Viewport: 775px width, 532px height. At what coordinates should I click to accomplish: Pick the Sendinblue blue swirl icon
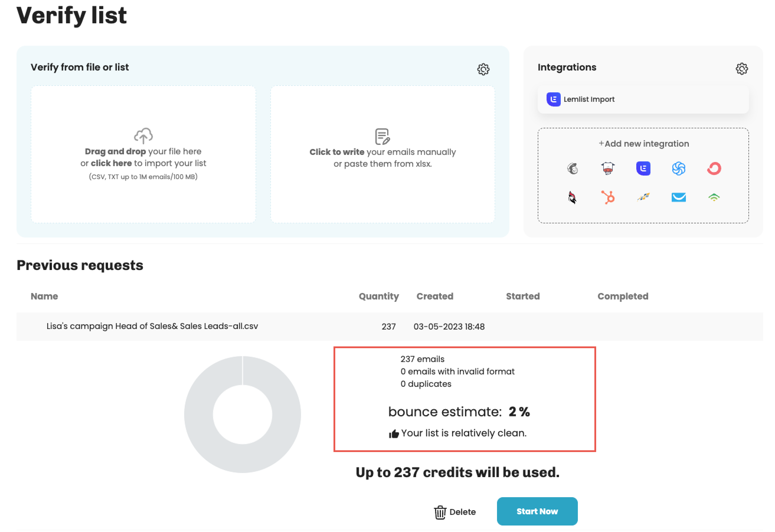[x=678, y=168]
